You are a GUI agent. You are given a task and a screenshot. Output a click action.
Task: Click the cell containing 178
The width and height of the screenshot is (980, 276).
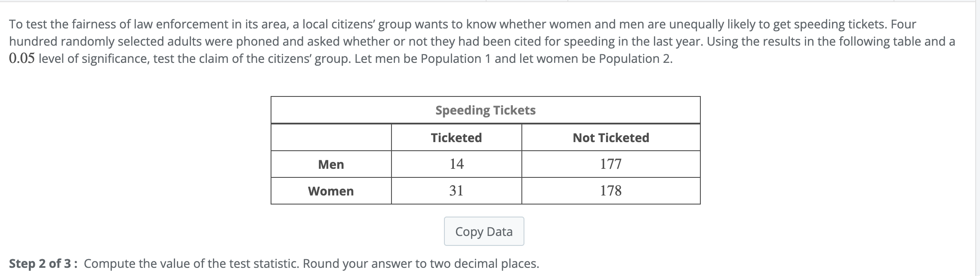pos(611,191)
